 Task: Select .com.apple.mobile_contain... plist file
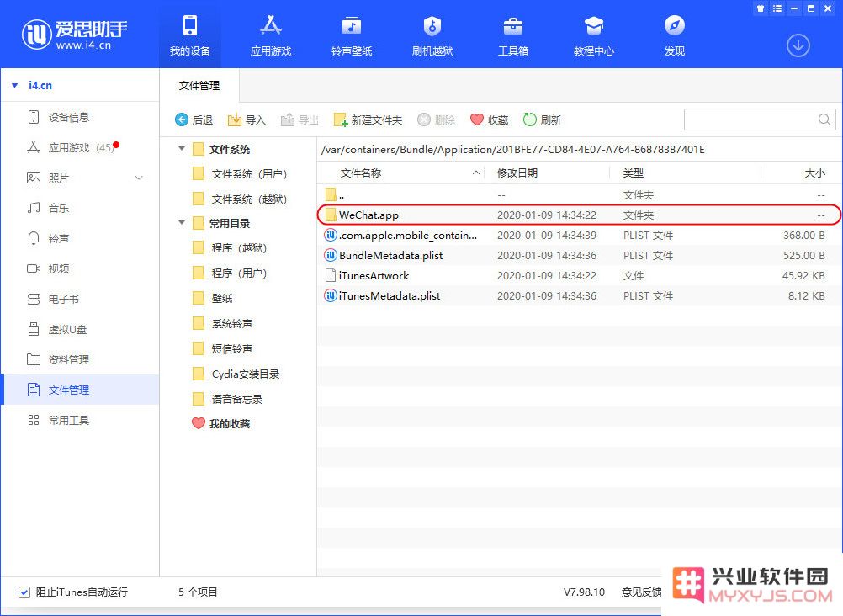580,235
